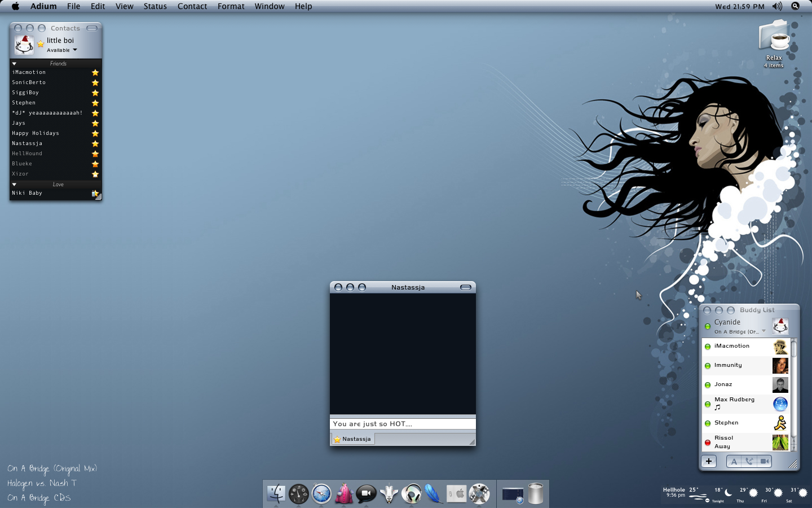Select Rissol Away in Buddy List

coord(745,442)
